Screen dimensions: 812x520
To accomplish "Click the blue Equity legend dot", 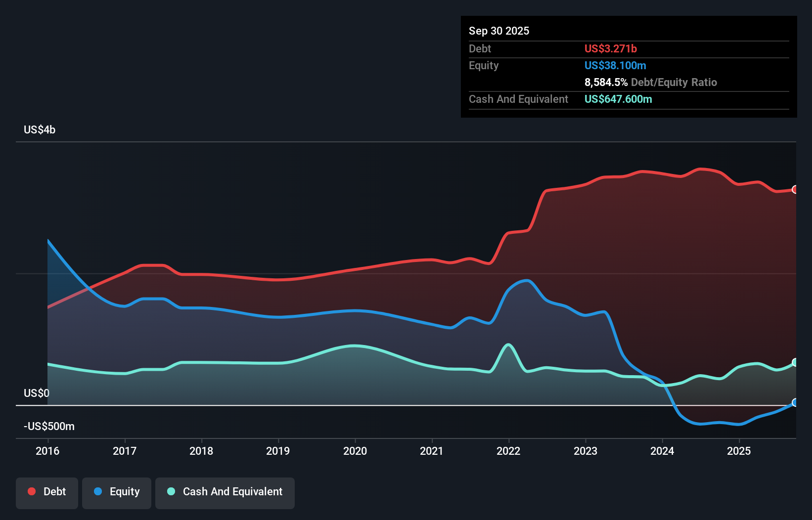I will pyautogui.click(x=98, y=491).
